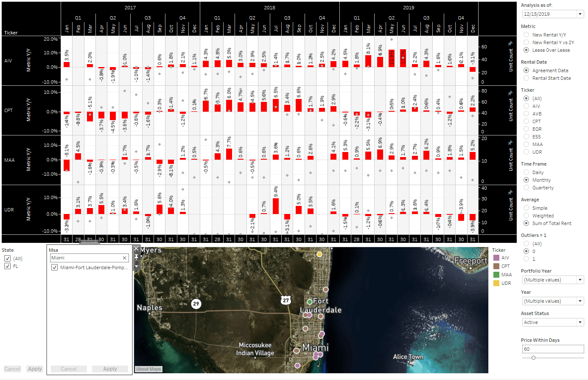The image size is (588, 380).
Task: Uncheck the FL state checkbox
Action: click(x=8, y=266)
